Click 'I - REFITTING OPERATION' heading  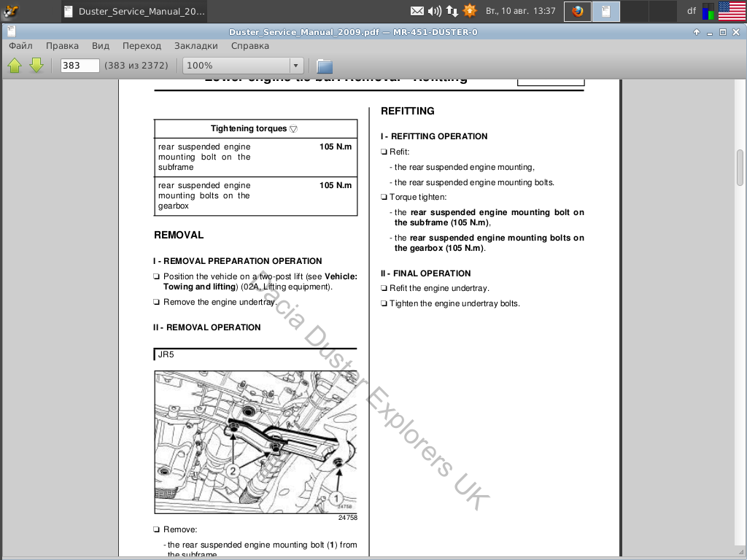pos(434,136)
